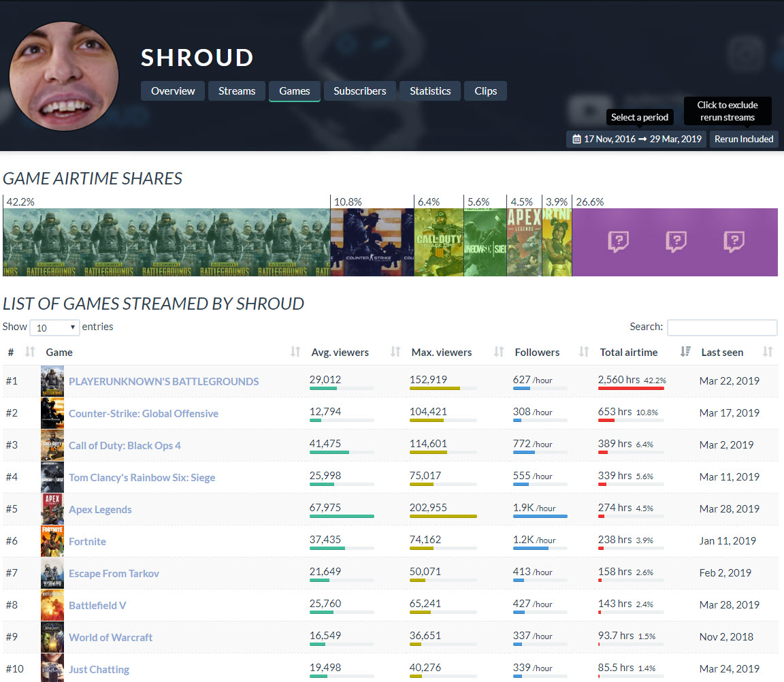Image resolution: width=784 pixels, height=682 pixels.
Task: Click the 5.6% Rainbow Six airtime segment
Action: 485,242
